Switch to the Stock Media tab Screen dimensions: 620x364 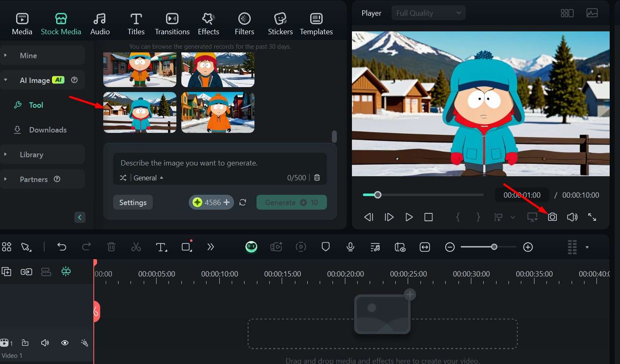tap(61, 24)
